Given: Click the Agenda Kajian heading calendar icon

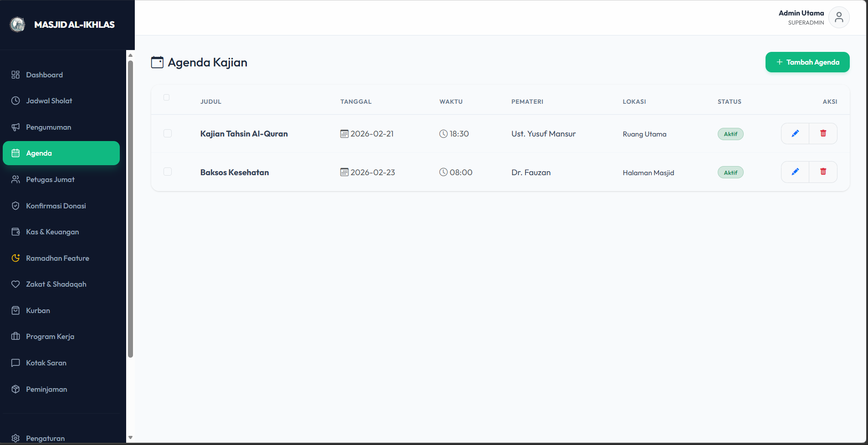Looking at the screenshot, I should click(x=157, y=62).
